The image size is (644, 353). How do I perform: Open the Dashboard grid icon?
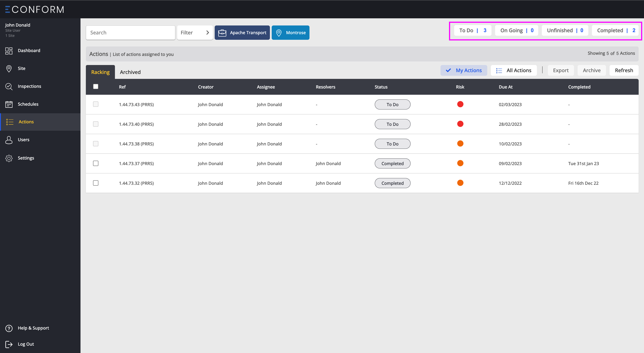[x=9, y=51]
